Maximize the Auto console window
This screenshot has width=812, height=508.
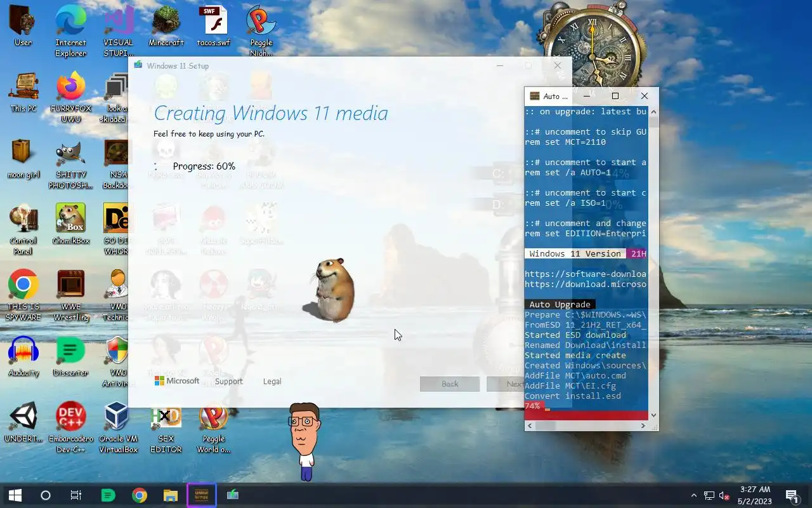point(615,96)
